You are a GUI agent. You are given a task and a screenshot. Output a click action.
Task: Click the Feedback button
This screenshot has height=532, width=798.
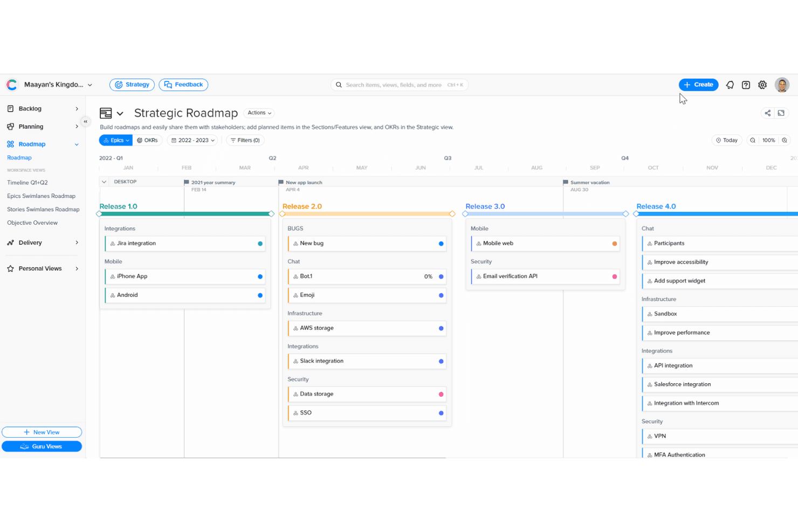tap(183, 85)
